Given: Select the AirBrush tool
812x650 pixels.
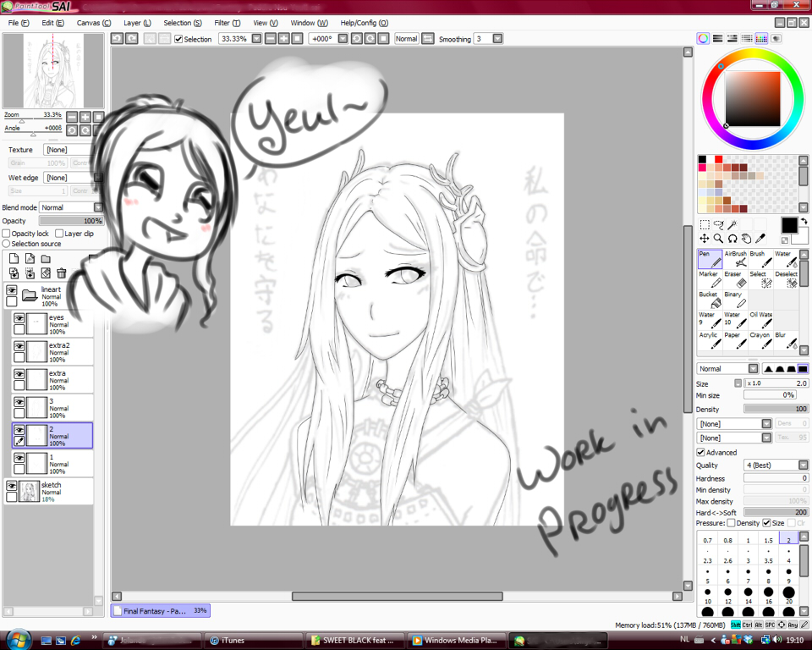Looking at the screenshot, I should pos(735,260).
